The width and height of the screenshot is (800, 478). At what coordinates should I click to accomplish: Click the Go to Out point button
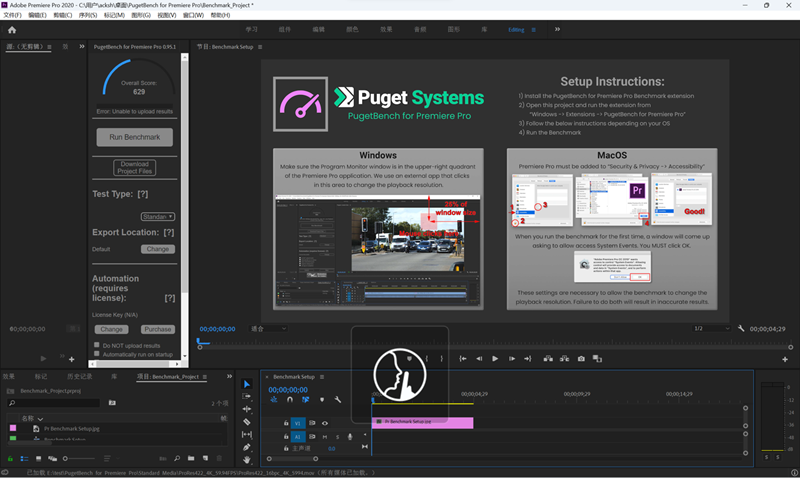[x=528, y=359]
